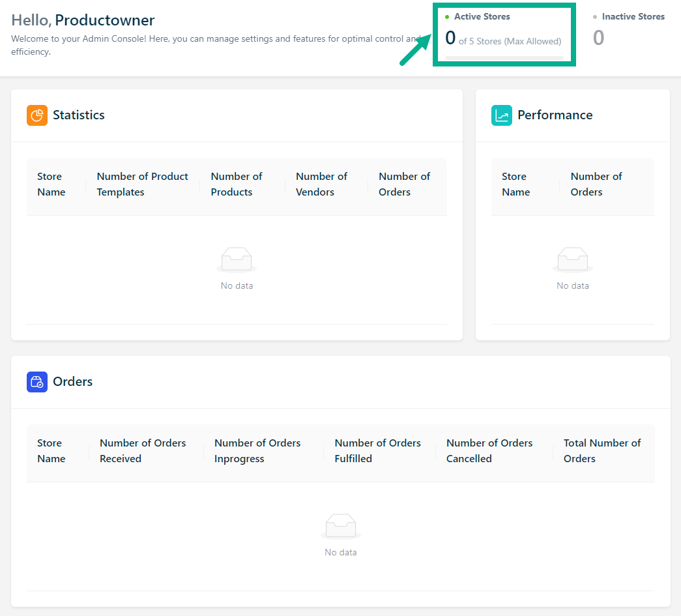Click Number of Orders Received column header
The width and height of the screenshot is (681, 616).
[x=143, y=451]
